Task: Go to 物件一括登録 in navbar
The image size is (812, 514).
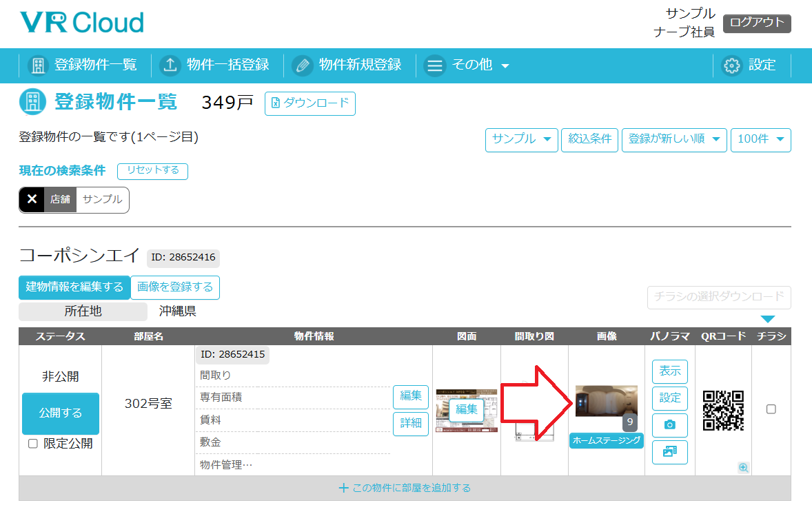Action: pos(214,65)
